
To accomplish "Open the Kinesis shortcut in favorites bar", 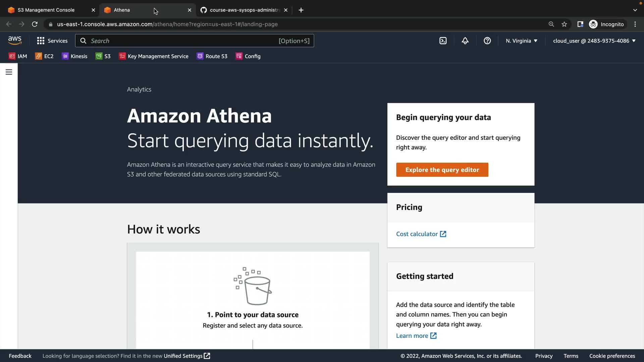I will [x=74, y=56].
